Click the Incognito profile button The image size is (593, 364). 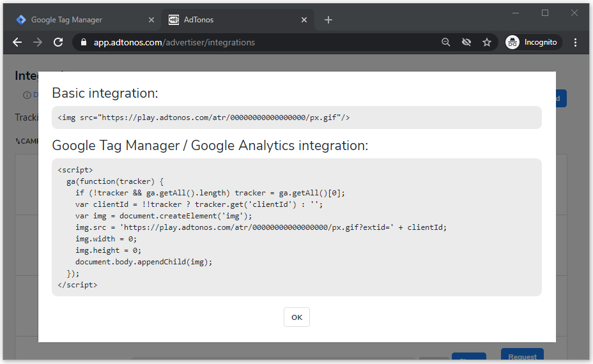tap(534, 42)
